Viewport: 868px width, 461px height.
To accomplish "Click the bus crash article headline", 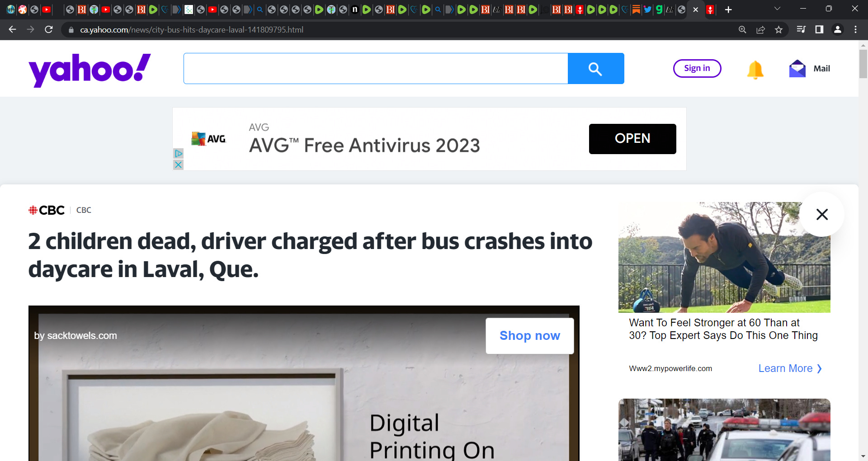I will 310,255.
